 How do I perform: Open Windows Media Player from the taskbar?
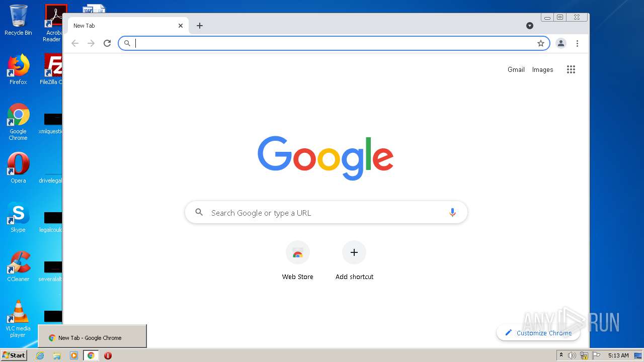[74, 355]
